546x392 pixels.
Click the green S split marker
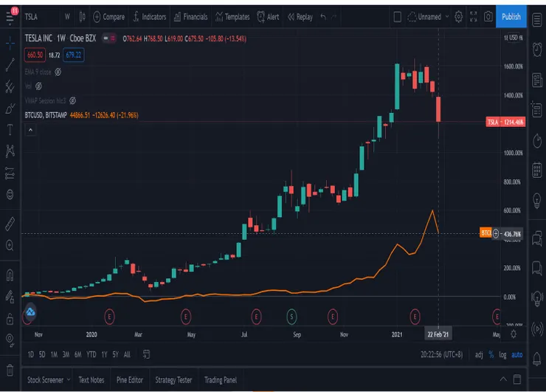tap(291, 317)
